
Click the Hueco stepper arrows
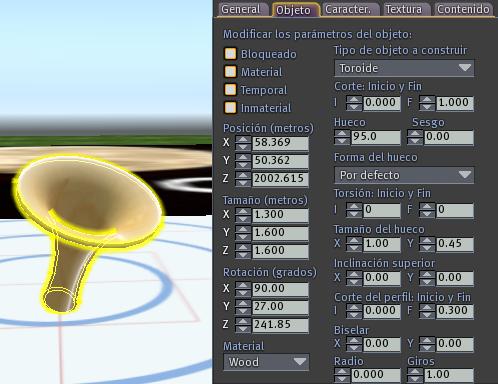pos(342,137)
